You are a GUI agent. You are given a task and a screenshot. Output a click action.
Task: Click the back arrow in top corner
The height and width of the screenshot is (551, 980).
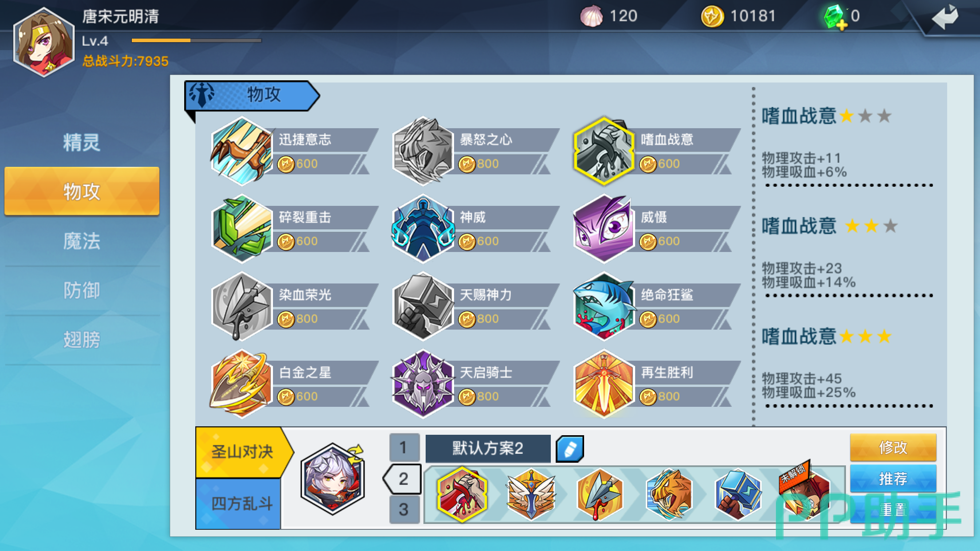pos(945,17)
